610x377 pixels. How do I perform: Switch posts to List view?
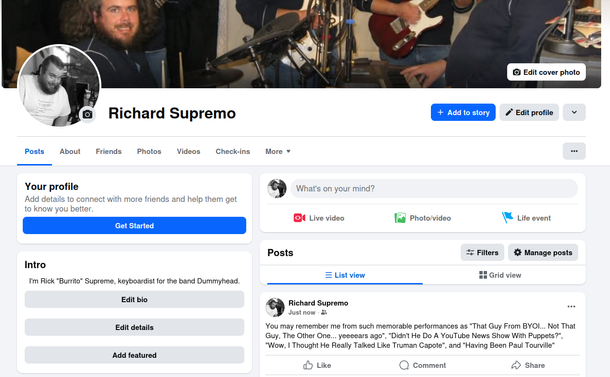345,275
